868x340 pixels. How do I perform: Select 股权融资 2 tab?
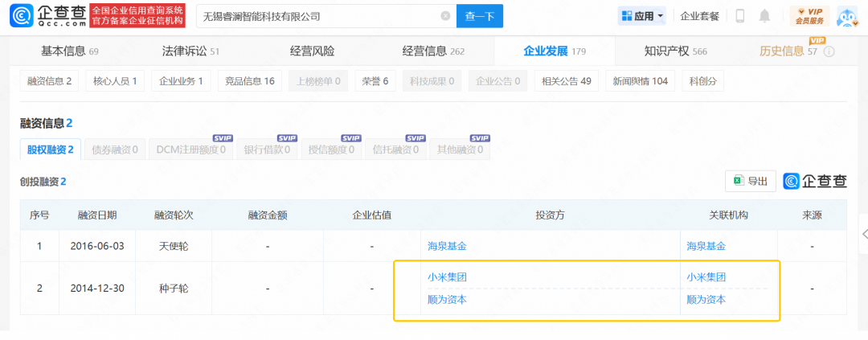coord(51,150)
